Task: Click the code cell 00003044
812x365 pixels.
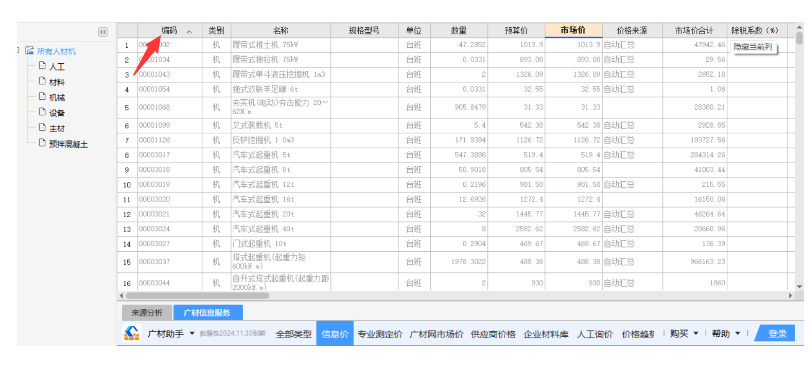Action: coord(169,283)
